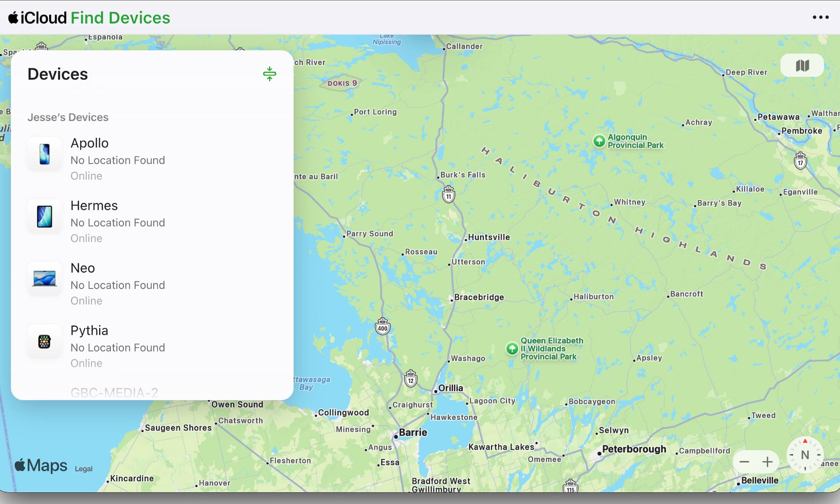The height and width of the screenshot is (504, 840).
Task: Click the Barrie city label
Action: [413, 432]
